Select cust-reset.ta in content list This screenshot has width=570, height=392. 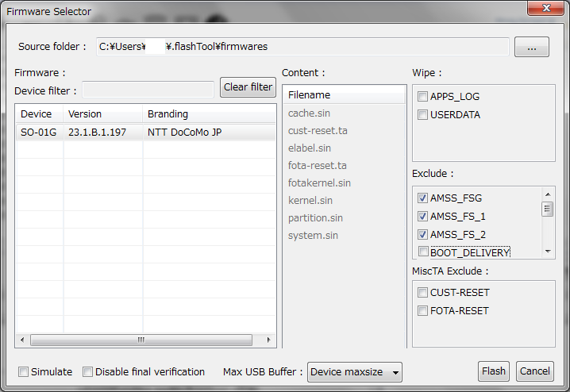pos(318,131)
